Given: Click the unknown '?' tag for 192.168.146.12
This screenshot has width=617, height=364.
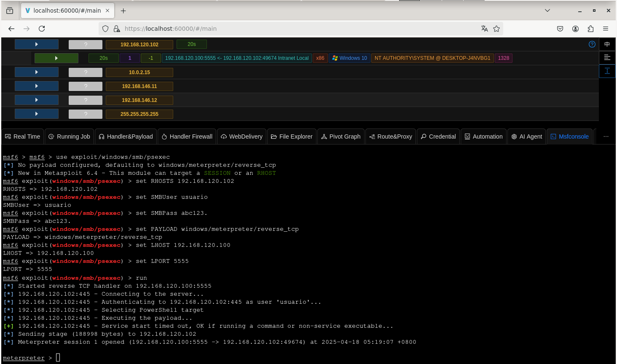Looking at the screenshot, I should (86, 100).
